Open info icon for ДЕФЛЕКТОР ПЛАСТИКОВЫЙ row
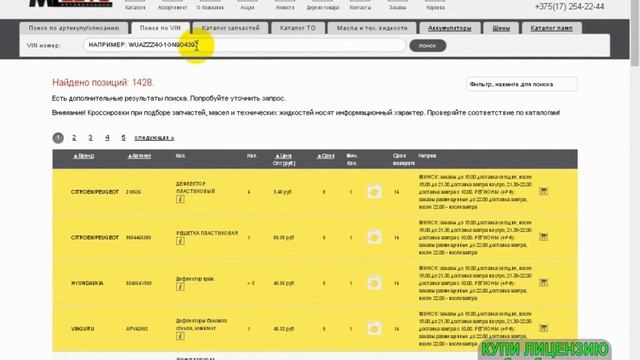Image resolution: width=640 pixels, height=360 pixels. click(180, 199)
